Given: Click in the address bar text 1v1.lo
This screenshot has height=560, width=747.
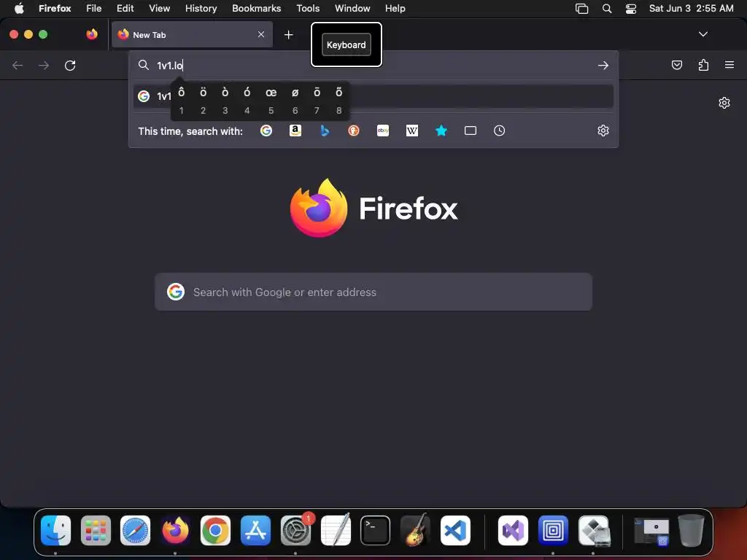Looking at the screenshot, I should (170, 65).
